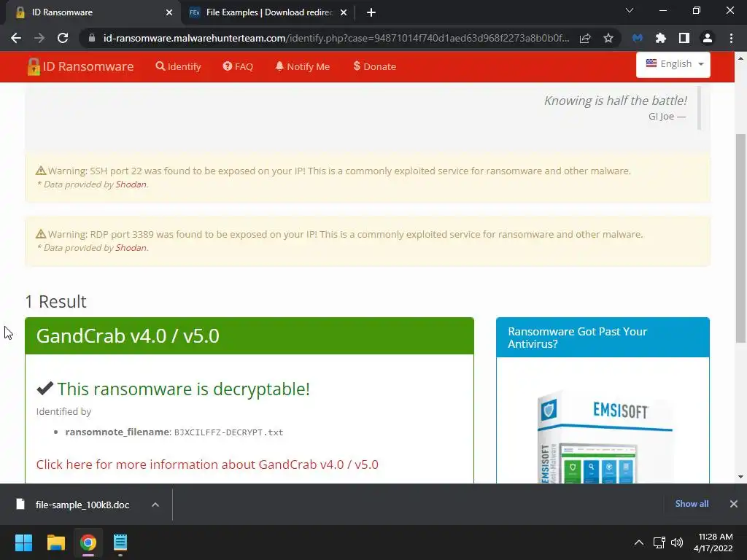The image size is (747, 560).
Task: Click the page vertical scrollbar thumb
Action: tap(740, 238)
